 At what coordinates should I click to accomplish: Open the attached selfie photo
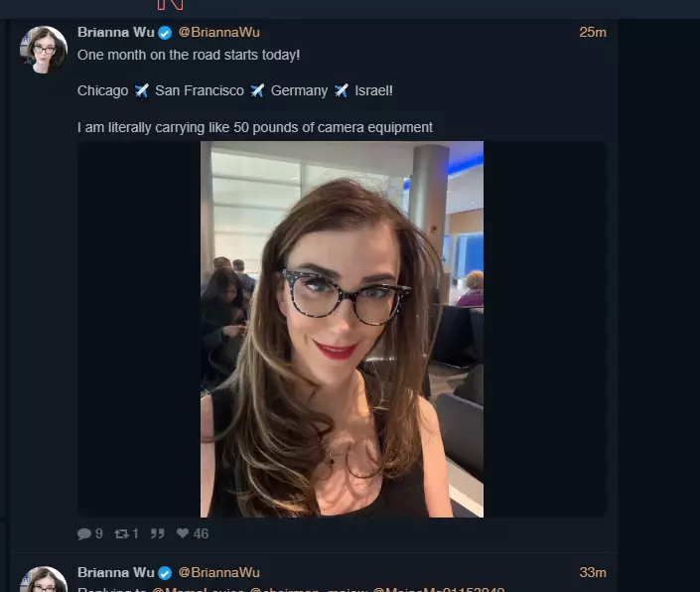pos(342,329)
